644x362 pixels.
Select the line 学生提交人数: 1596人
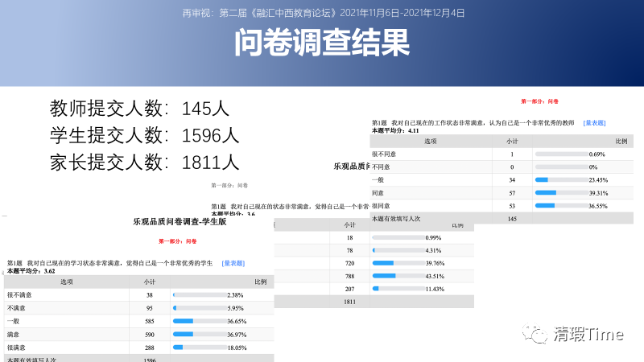144,135
